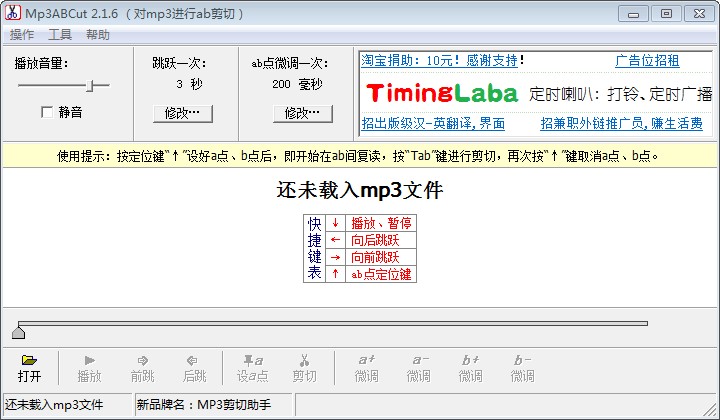The width and height of the screenshot is (720, 420).
Task: Click the 剪切 scissors cut icon
Action: click(304, 360)
